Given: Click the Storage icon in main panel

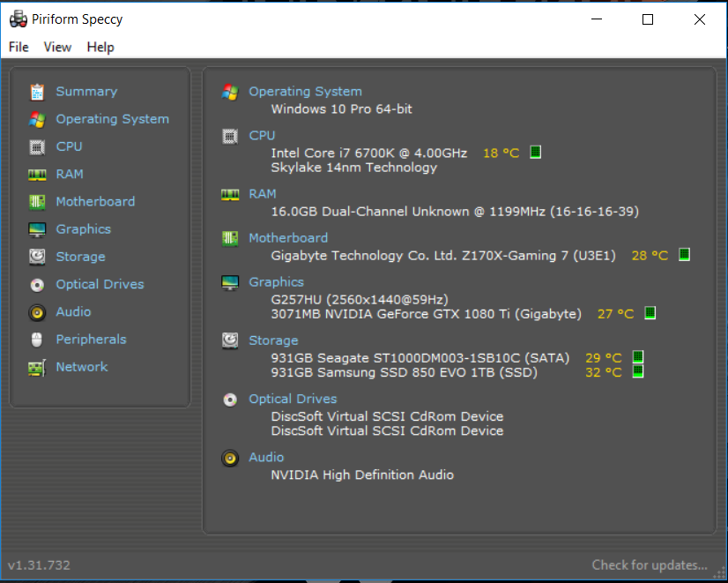Looking at the screenshot, I should pos(230,340).
